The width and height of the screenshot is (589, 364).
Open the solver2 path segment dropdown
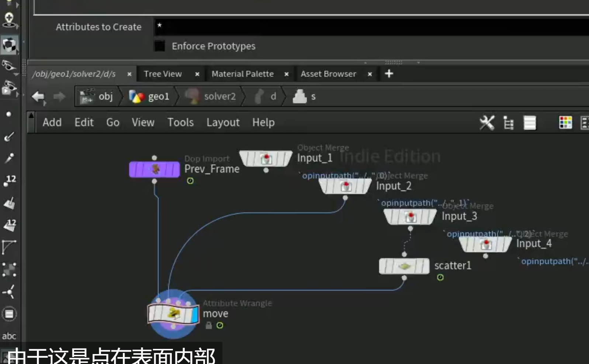[210, 97]
